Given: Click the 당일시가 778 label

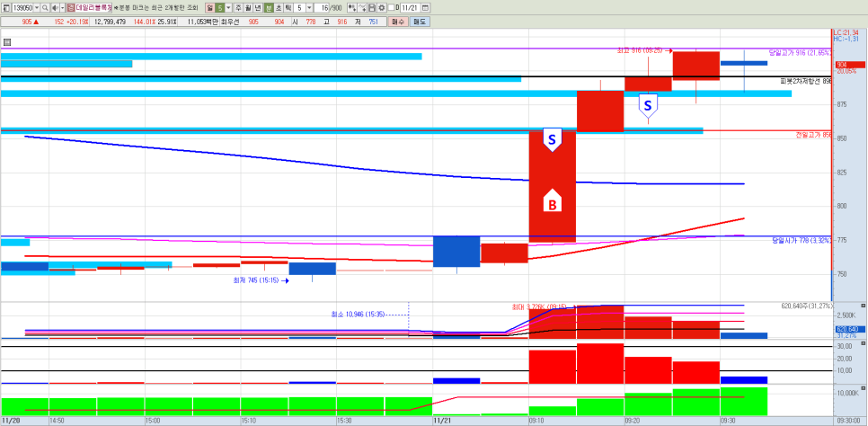Looking at the screenshot, I should (x=802, y=240).
